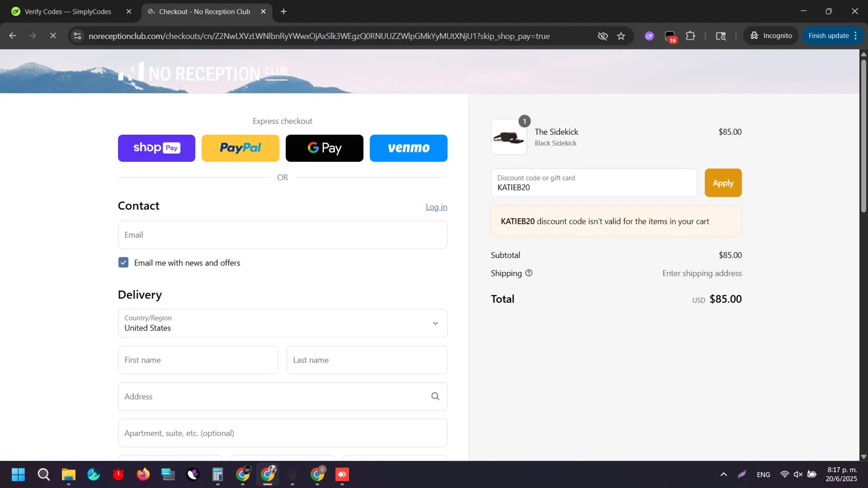The image size is (868, 488).
Task: Focus the First name field
Action: click(198, 360)
